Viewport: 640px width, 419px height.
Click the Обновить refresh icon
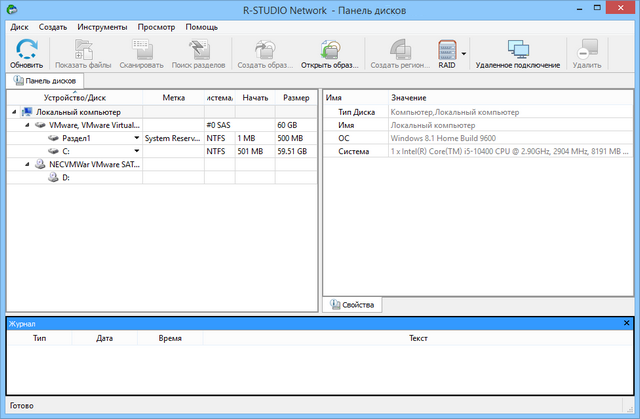tap(27, 49)
